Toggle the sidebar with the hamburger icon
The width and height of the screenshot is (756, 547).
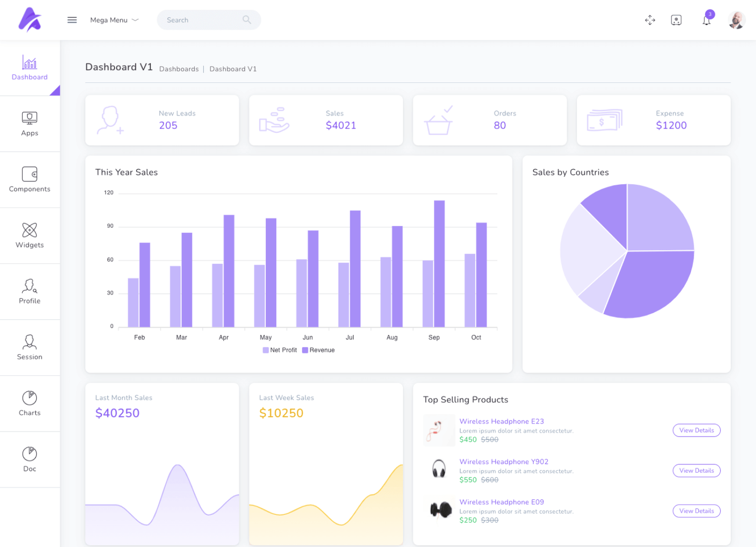click(x=72, y=20)
